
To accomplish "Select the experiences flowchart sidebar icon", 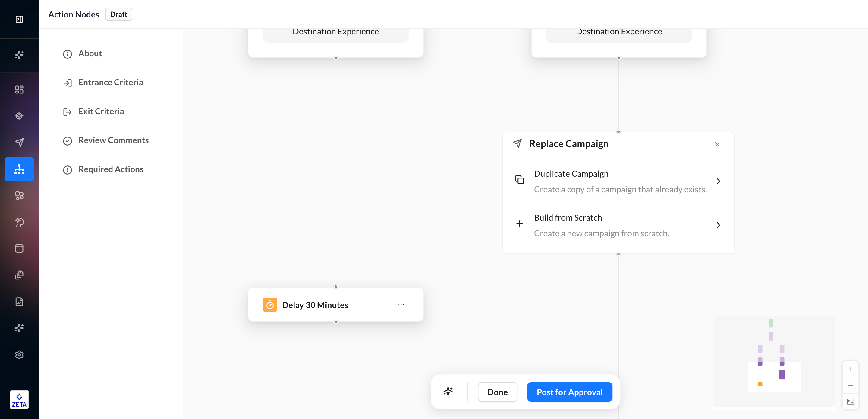I will (19, 169).
